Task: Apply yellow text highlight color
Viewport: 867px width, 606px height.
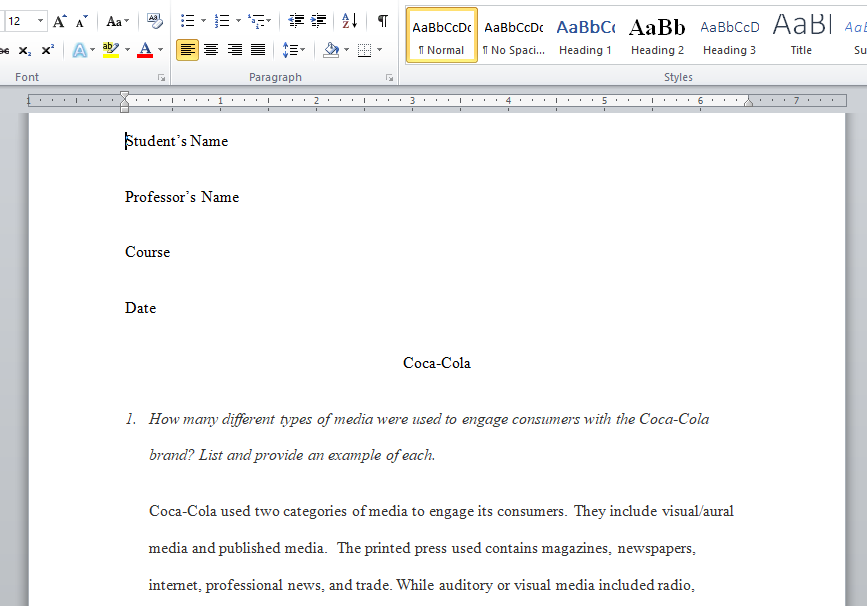Action: point(111,50)
